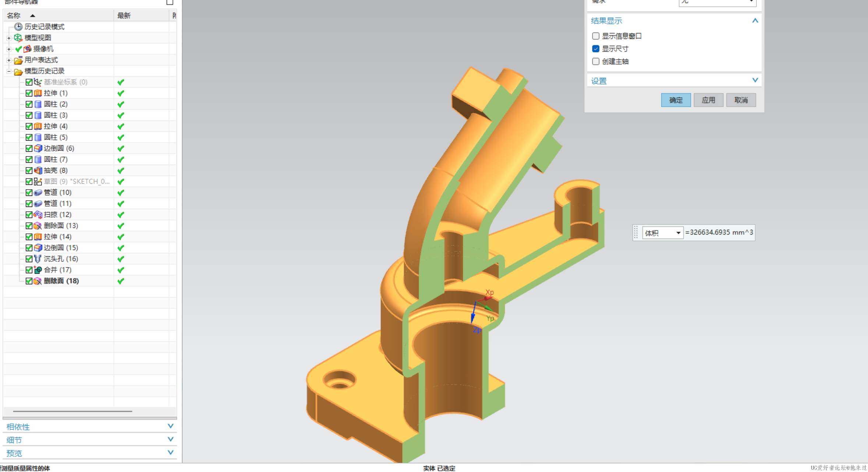
Task: Click the 管道 (11) tube icon
Action: [38, 203]
